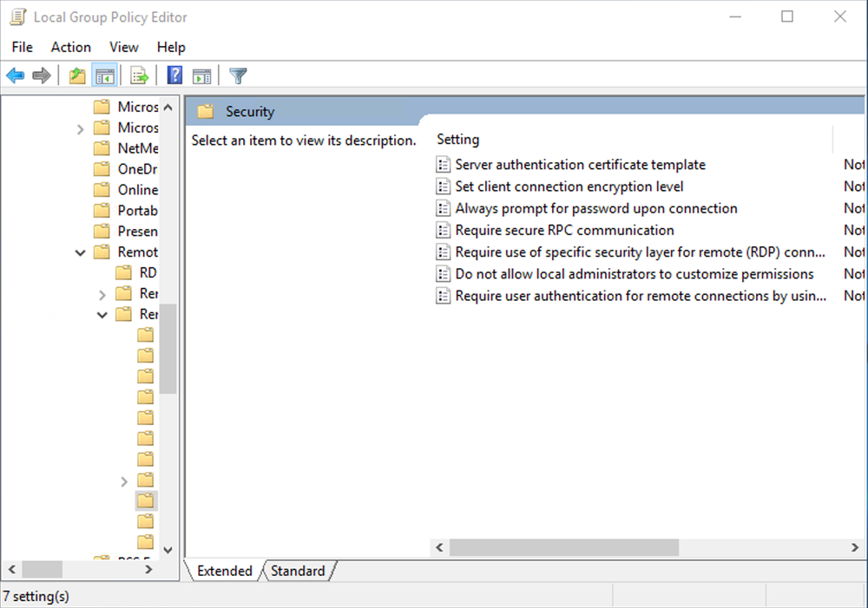Click the Filter toolbar icon
The height and width of the screenshot is (608, 868).
237,75
